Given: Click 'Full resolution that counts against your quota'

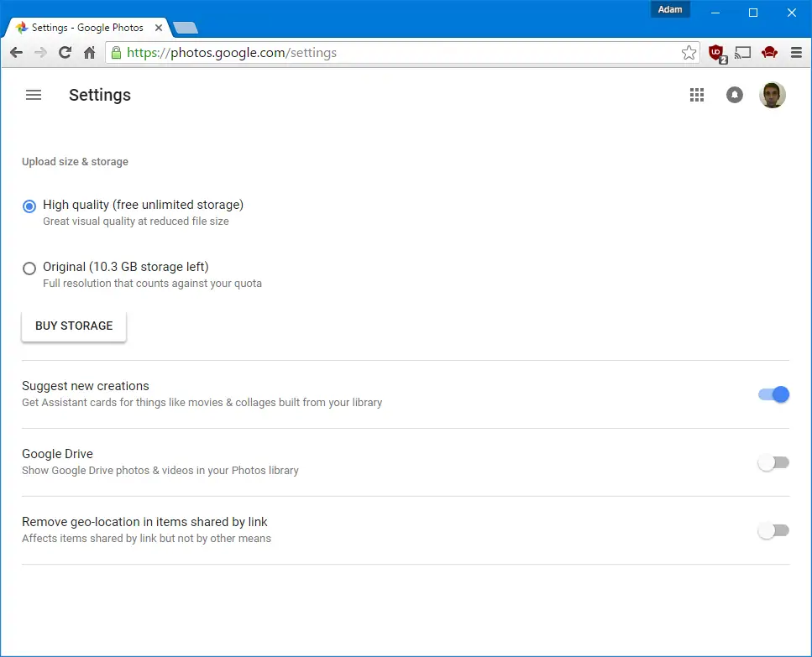Looking at the screenshot, I should pos(152,284).
